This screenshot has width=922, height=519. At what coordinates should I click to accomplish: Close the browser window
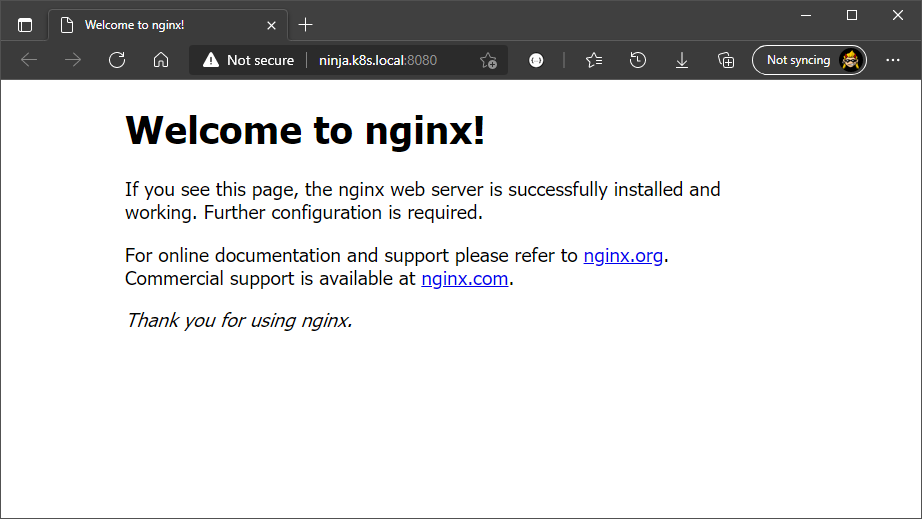(897, 15)
